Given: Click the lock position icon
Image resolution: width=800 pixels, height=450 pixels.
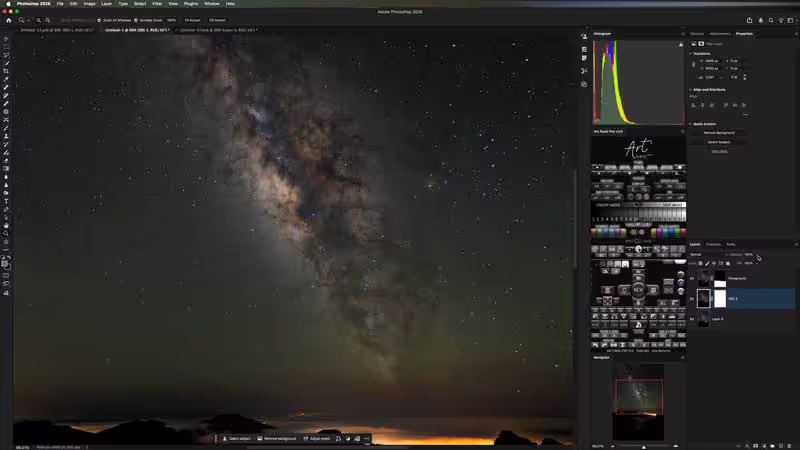Looking at the screenshot, I should [714, 263].
